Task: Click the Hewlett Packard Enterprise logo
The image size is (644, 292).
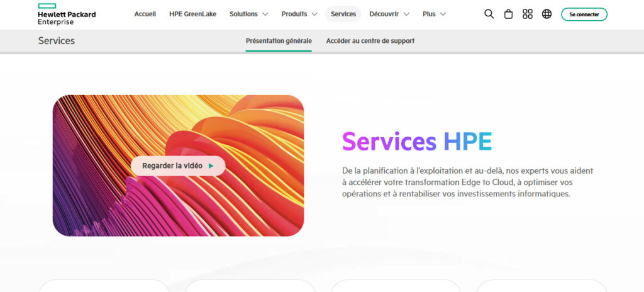Action: pyautogui.click(x=67, y=14)
